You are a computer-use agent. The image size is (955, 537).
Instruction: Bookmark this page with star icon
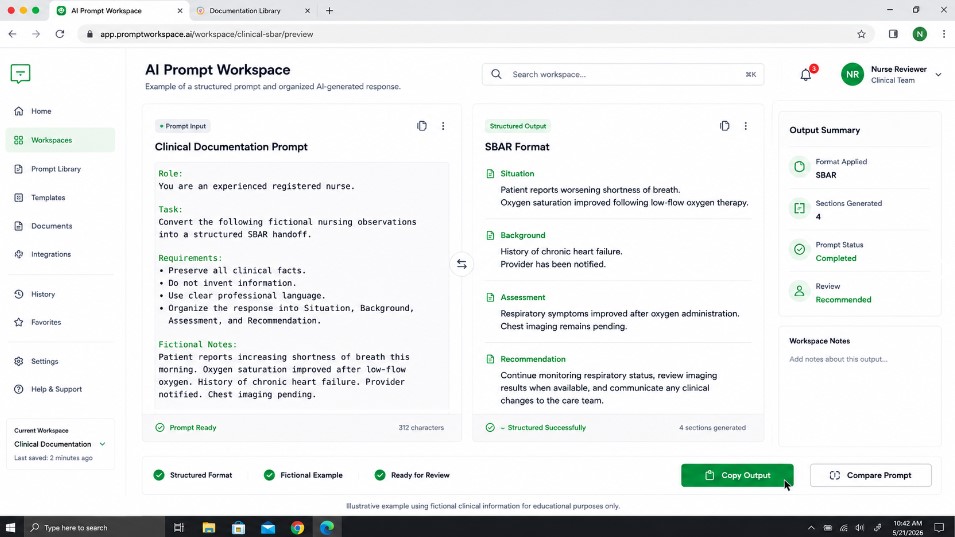pos(861,34)
